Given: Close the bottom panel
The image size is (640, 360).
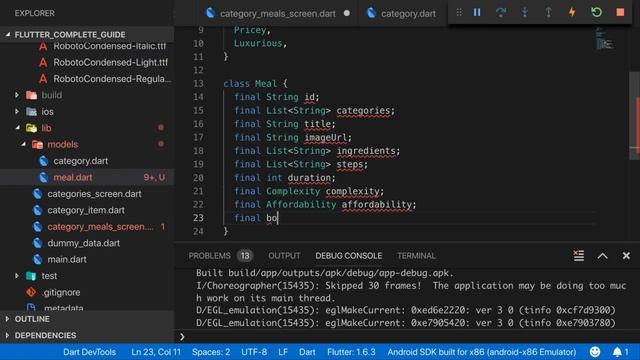Looking at the screenshot, I should coord(626,256).
